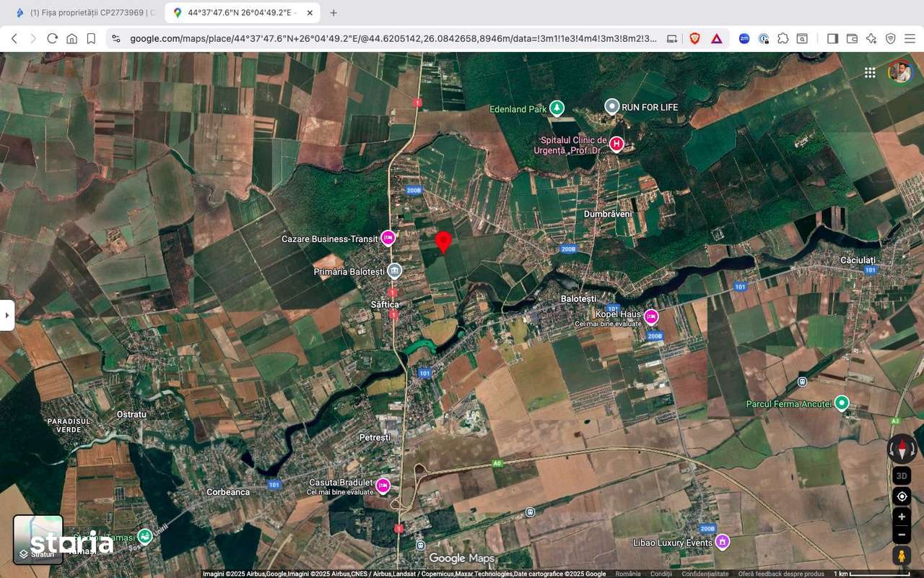
Task: Toggle Brave Shields for this site
Action: click(x=694, y=38)
